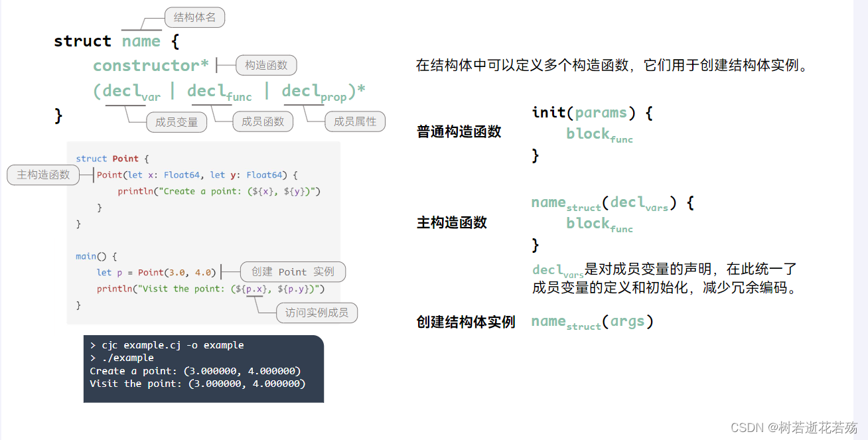This screenshot has width=868, height=440.
Task: Click the 普通构造函数 heading
Action: [459, 131]
